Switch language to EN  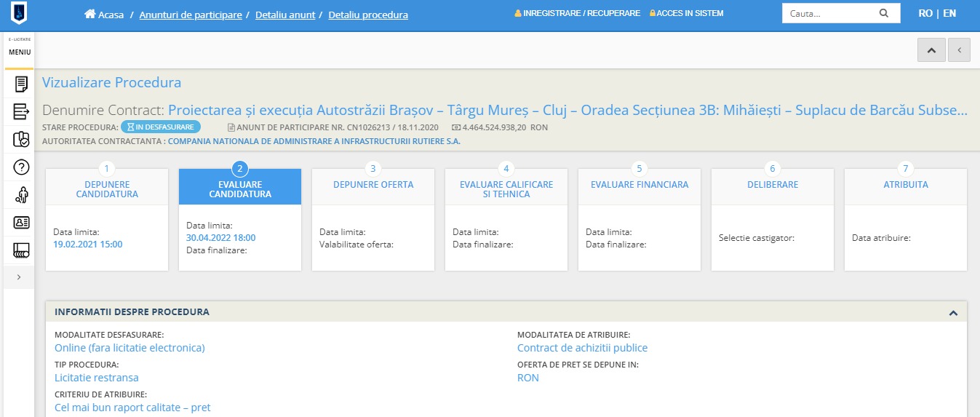[949, 13]
